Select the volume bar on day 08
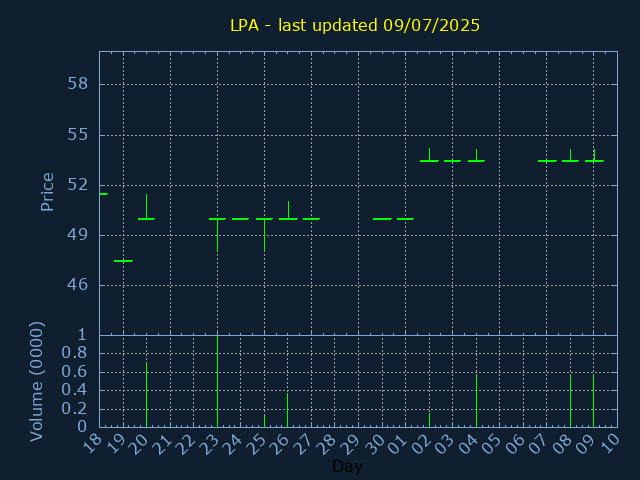Viewport: 640px width, 480px height. [x=571, y=401]
